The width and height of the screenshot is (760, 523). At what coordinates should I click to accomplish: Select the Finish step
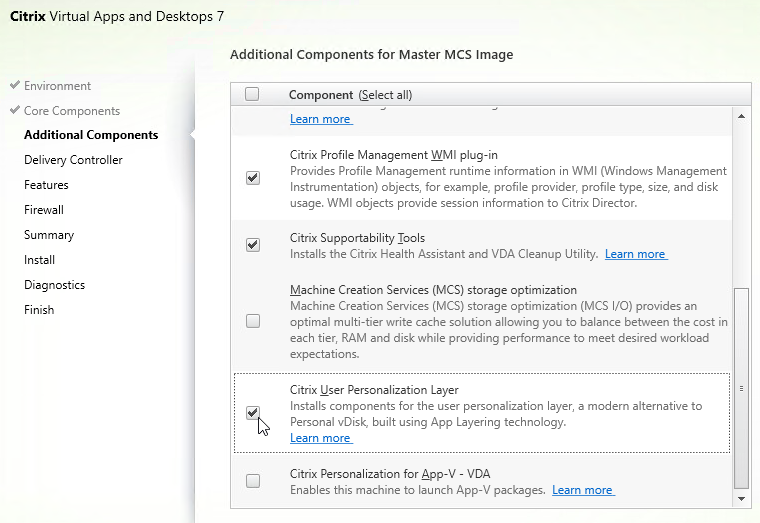[x=39, y=310]
